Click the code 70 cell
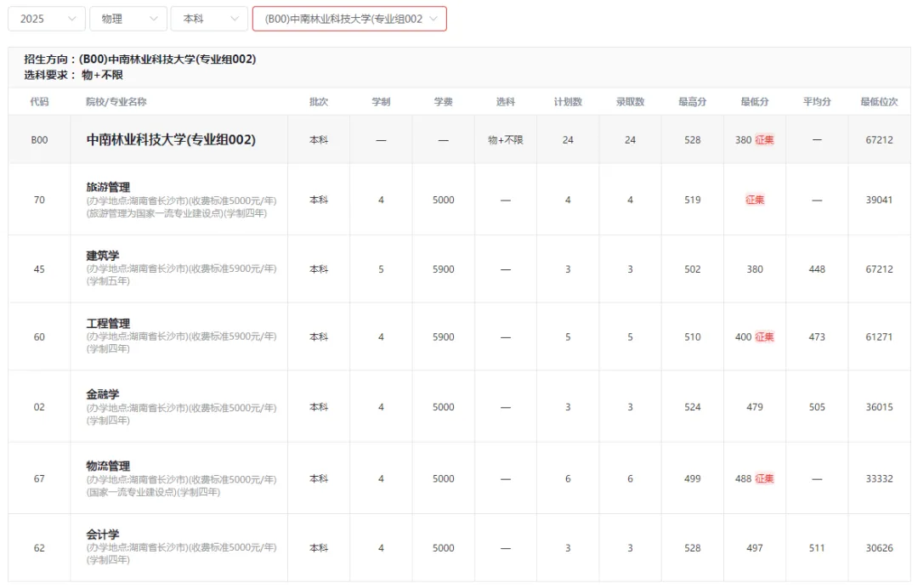 39,200
